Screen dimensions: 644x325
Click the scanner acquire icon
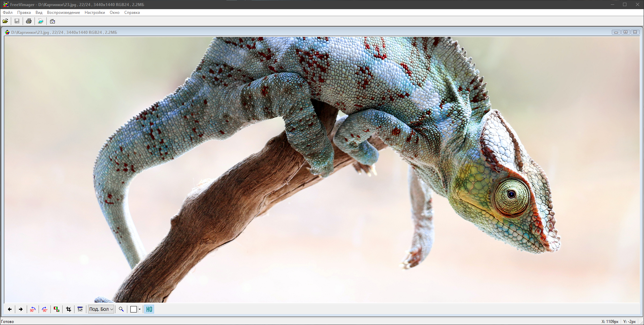(41, 21)
